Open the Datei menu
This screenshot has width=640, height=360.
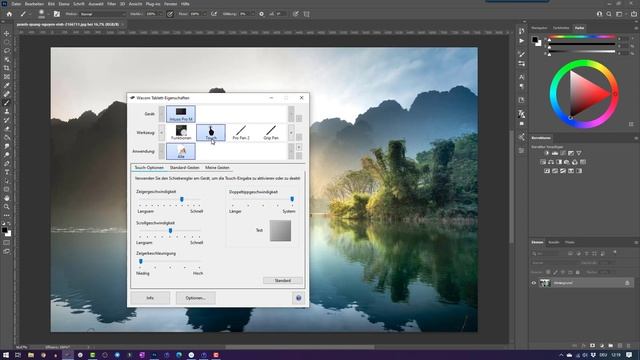click(x=16, y=4)
